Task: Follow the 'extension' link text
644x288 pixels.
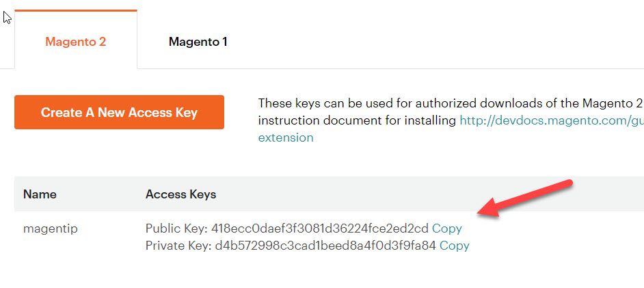Action: coord(285,138)
